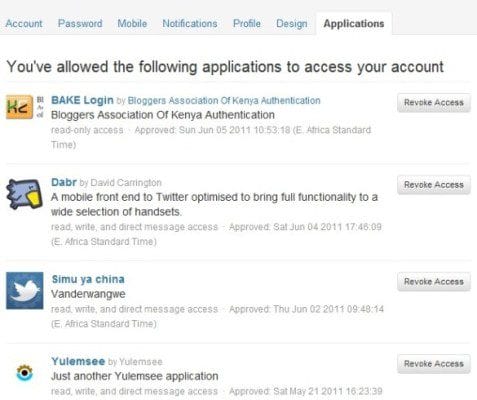Image resolution: width=477 pixels, height=400 pixels.
Task: Open the Mobile settings tab
Action: [x=132, y=24]
